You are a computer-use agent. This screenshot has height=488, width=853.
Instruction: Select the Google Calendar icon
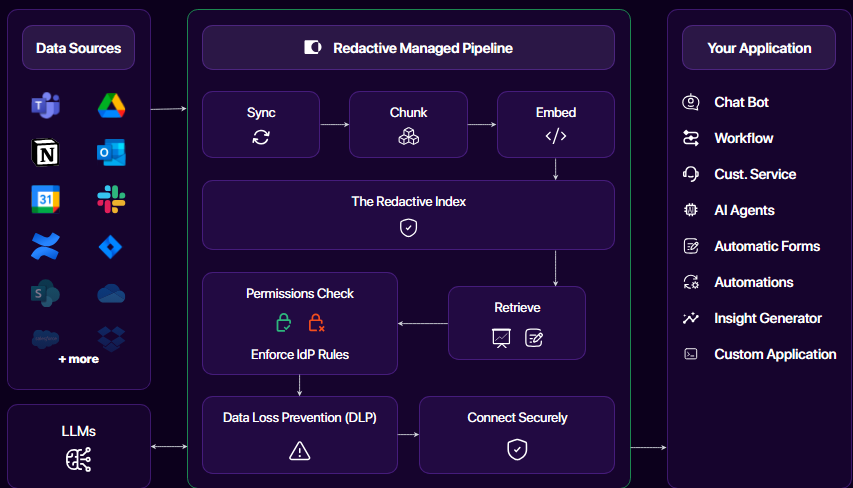point(45,199)
